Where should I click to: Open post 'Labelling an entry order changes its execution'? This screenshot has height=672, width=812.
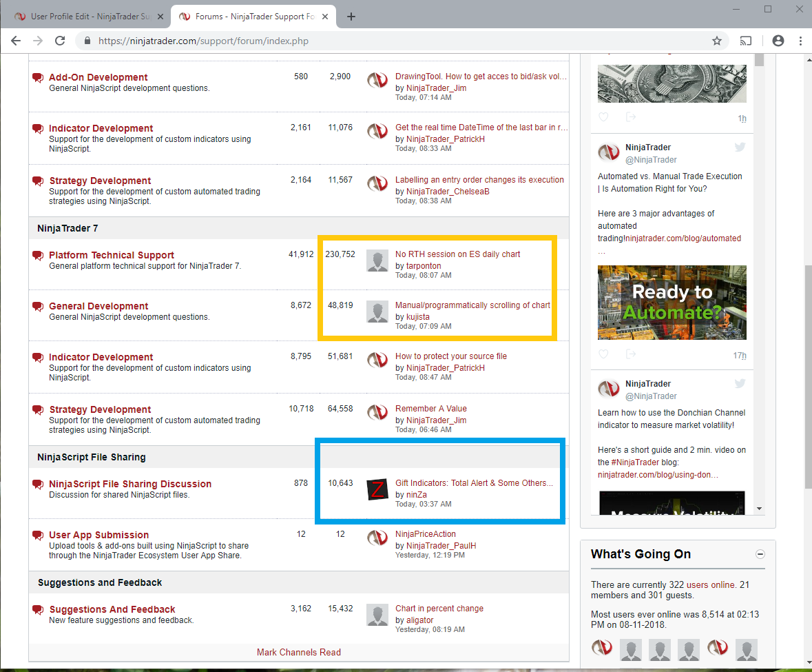(479, 180)
